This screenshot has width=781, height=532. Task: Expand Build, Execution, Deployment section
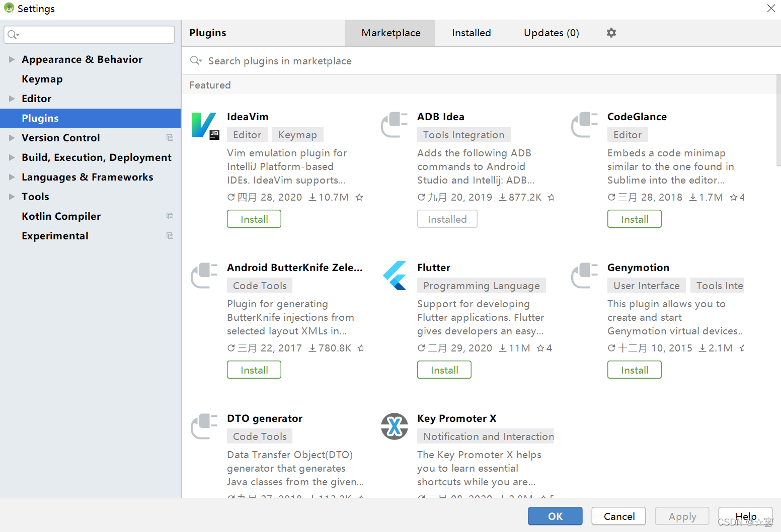pos(12,157)
